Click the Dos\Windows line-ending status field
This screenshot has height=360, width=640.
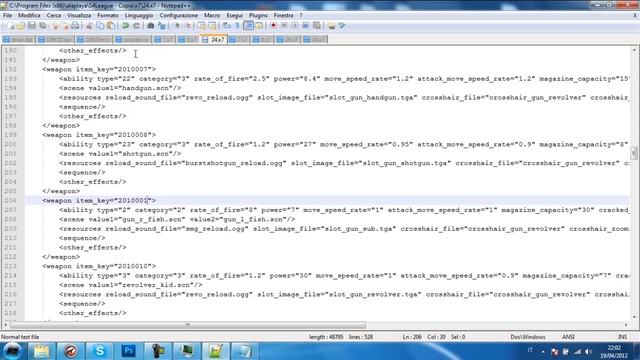tap(528, 337)
